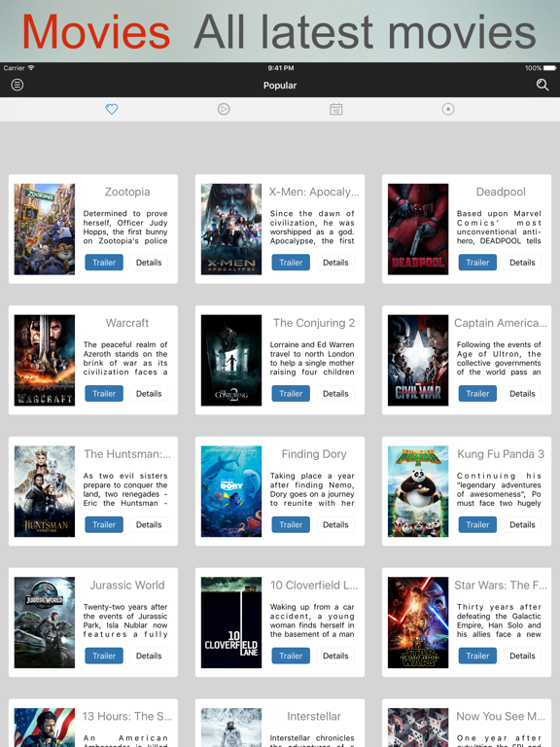560x747 pixels.
Task: Play the Star Wars trailer
Action: (477, 656)
